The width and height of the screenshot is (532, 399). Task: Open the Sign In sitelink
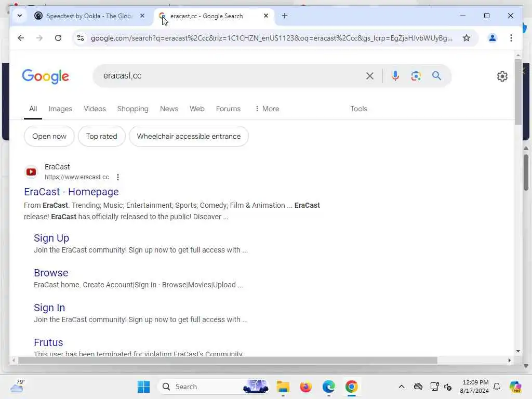click(49, 308)
